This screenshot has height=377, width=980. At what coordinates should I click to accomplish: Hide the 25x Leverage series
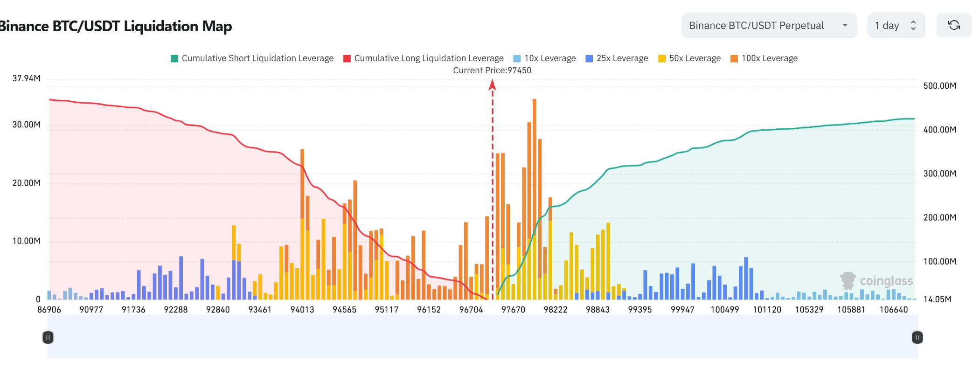[617, 58]
